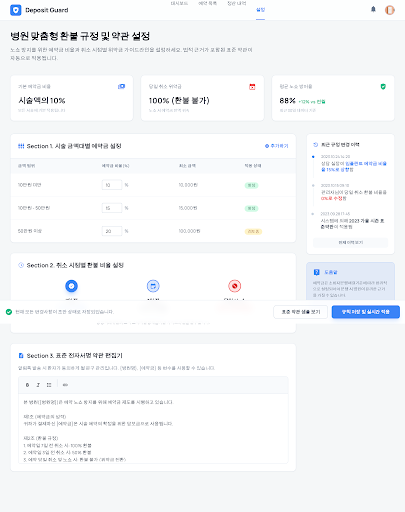
Task: Click the view full history button
Action: tap(351, 242)
